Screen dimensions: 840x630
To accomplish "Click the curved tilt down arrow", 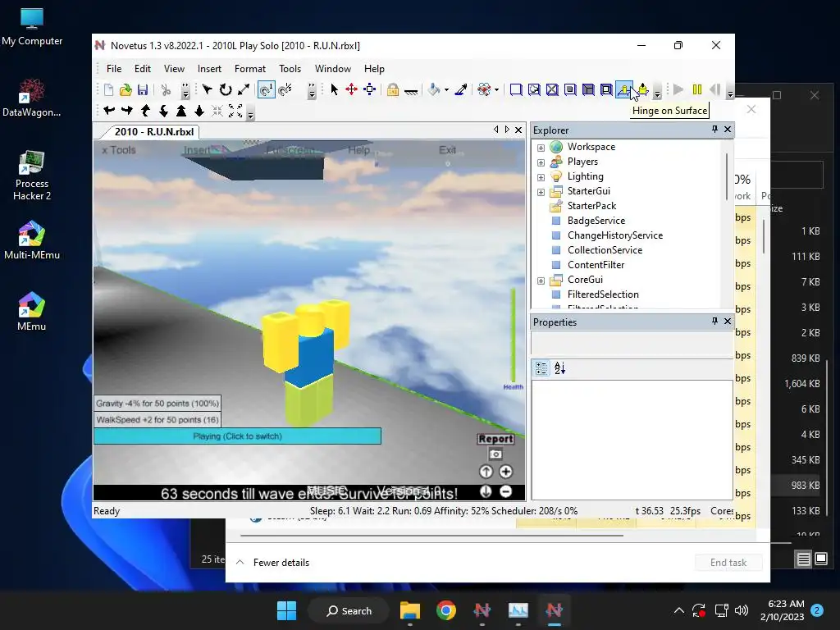I will (x=163, y=111).
